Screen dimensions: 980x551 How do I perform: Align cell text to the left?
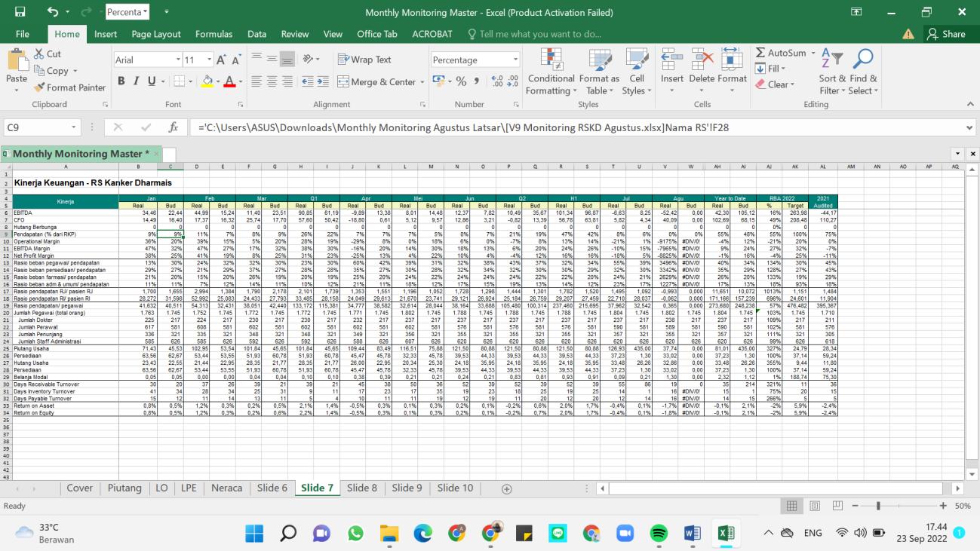(x=257, y=81)
